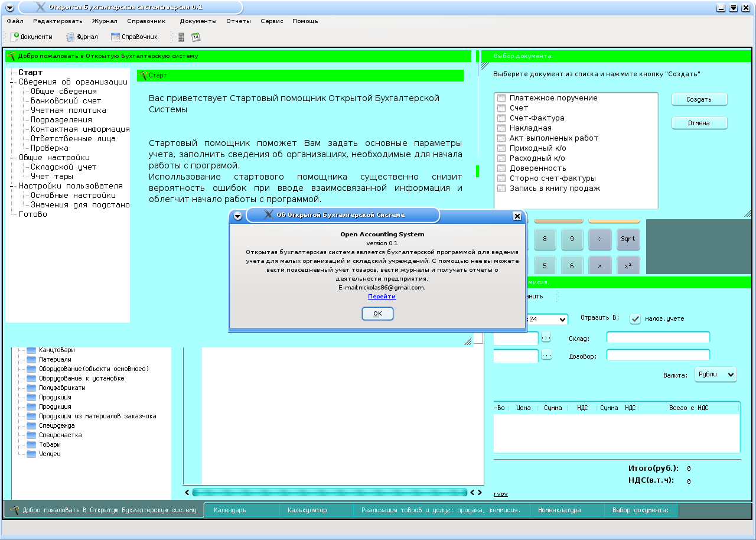Collapse the Общие настройки tree node

[x=12, y=158]
